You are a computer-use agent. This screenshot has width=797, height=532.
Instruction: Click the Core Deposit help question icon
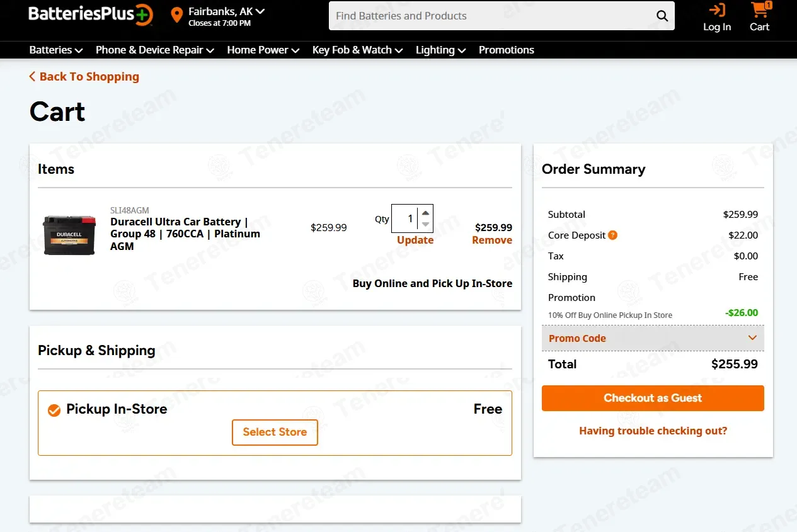click(612, 235)
